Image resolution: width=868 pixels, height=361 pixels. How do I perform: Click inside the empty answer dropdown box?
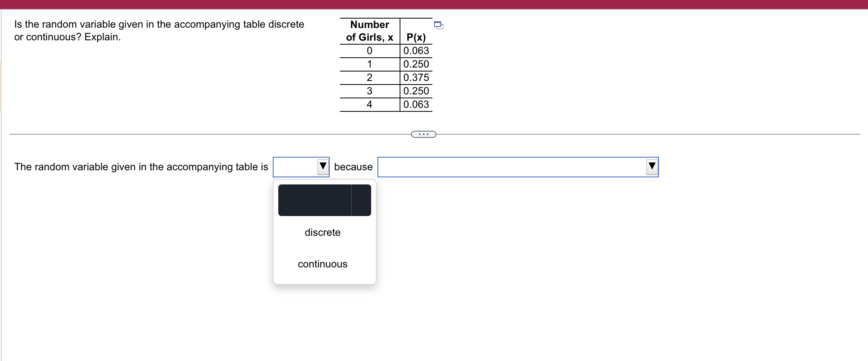(296, 167)
